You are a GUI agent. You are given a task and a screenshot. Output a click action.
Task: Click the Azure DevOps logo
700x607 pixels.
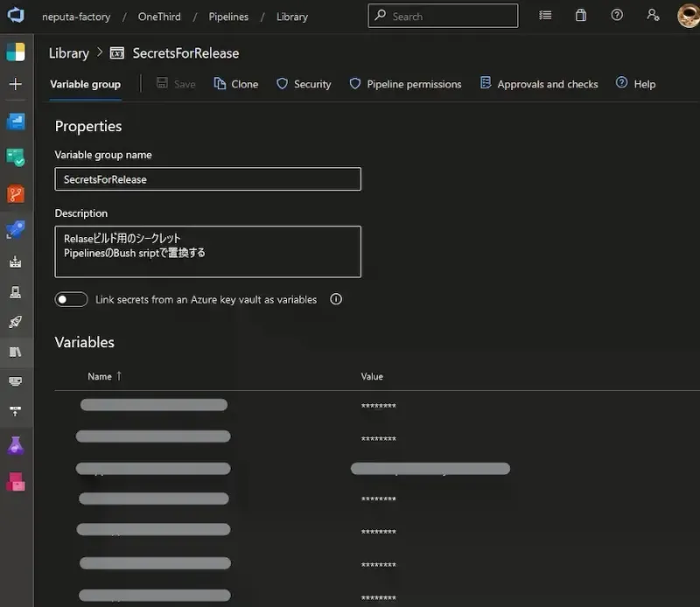16,16
